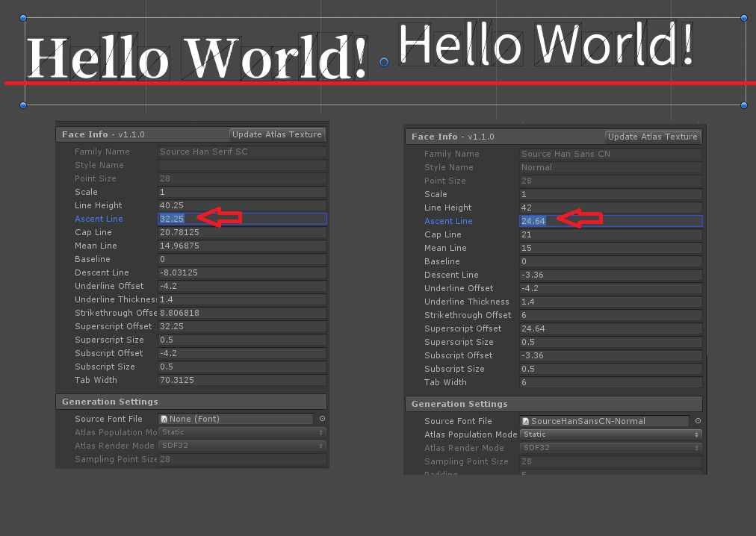Click the blue handle between the two text objects
Screen dimensions: 756x536
383,63
